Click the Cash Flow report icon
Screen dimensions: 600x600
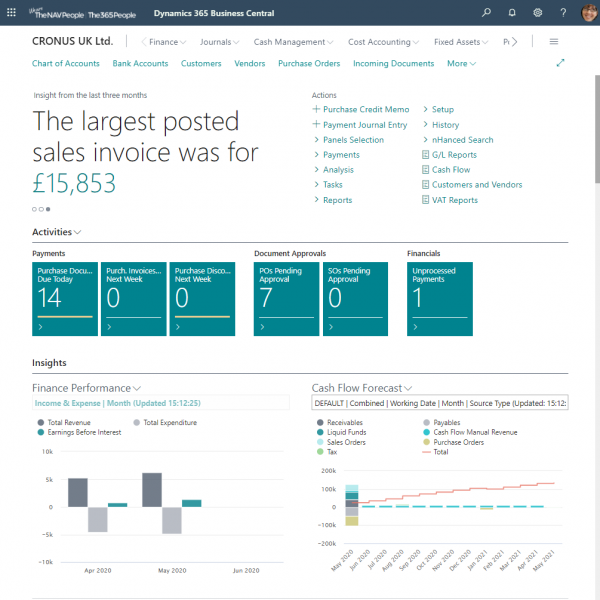click(x=425, y=170)
